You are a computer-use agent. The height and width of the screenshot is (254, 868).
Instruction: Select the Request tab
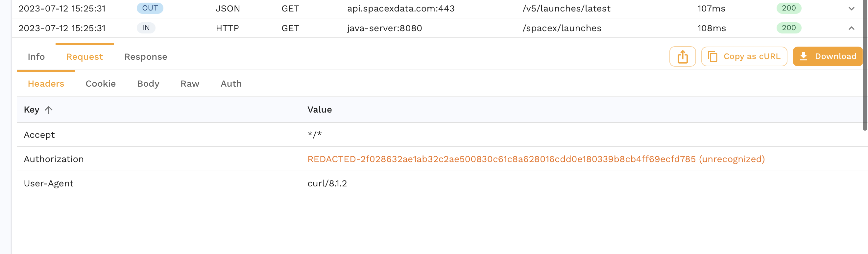point(84,57)
